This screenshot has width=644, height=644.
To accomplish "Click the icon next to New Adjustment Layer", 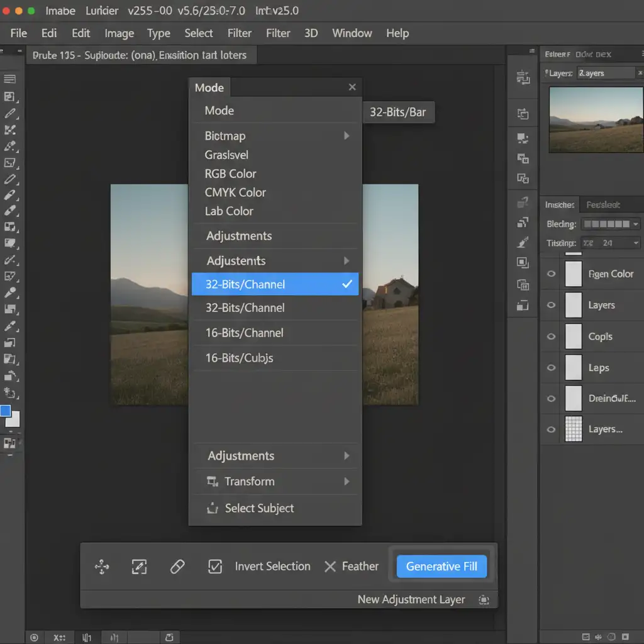I will point(484,600).
